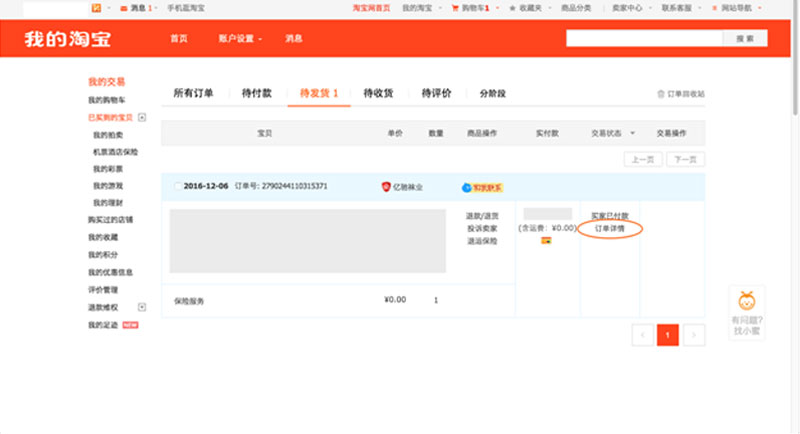
Task: Open 购买过的店铺 in the sidebar
Action: click(110, 220)
